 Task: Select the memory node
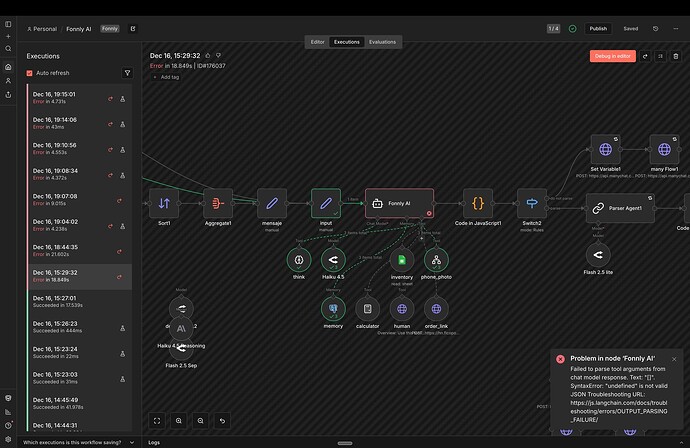pyautogui.click(x=333, y=309)
